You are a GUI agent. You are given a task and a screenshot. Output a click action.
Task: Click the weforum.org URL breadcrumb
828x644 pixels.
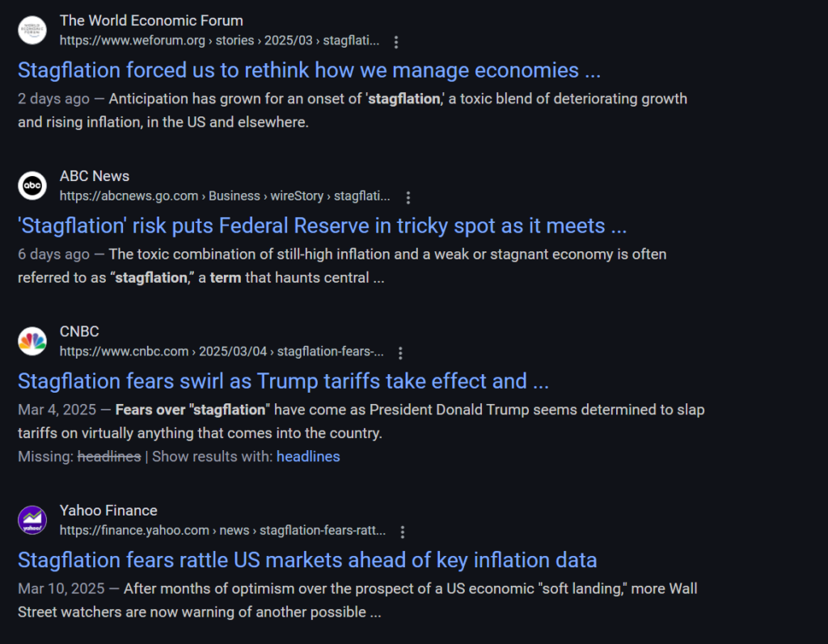219,40
